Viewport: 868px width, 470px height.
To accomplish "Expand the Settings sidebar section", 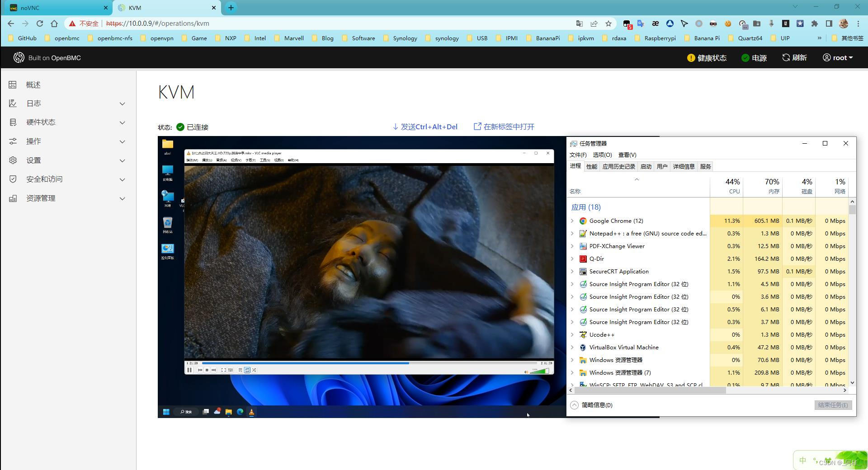I will point(68,160).
